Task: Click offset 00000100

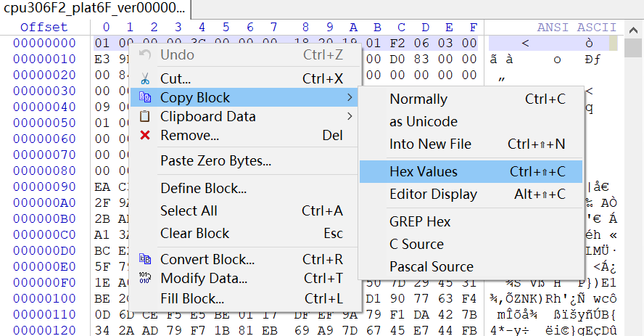Action: [x=44, y=298]
